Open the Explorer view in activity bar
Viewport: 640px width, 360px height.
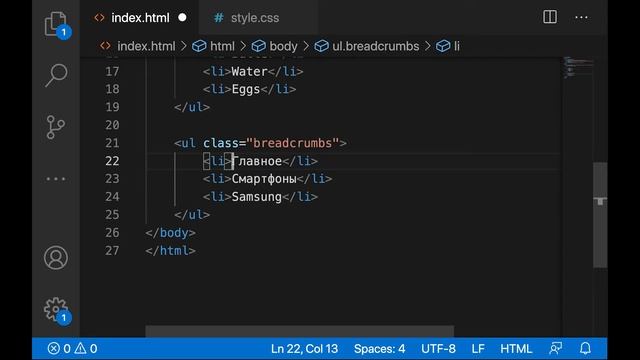[x=56, y=24]
